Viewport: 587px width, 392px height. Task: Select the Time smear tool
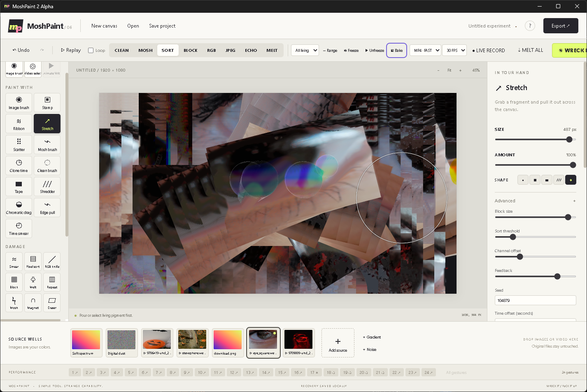(19, 229)
